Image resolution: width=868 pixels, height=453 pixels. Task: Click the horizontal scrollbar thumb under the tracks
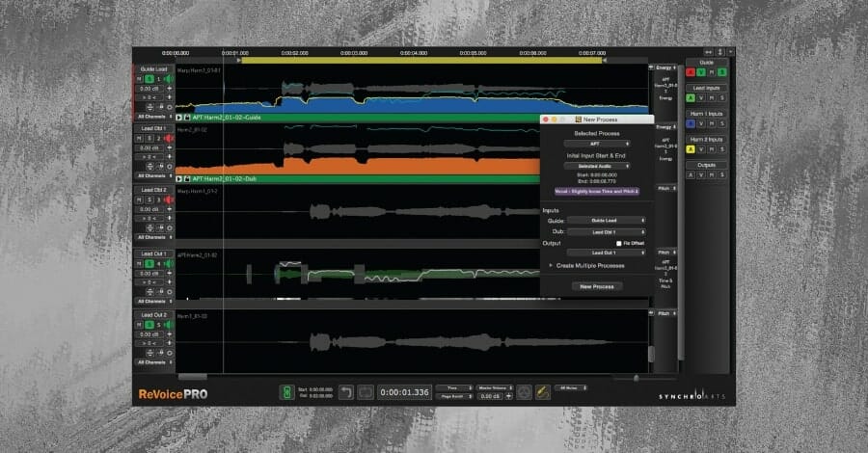[192, 377]
